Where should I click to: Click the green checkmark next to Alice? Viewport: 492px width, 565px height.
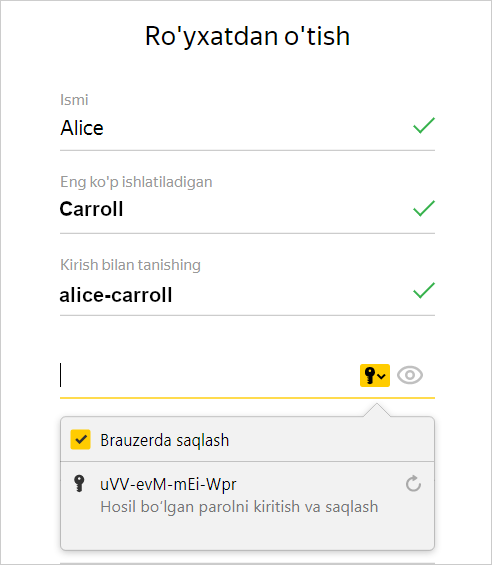coord(424,125)
